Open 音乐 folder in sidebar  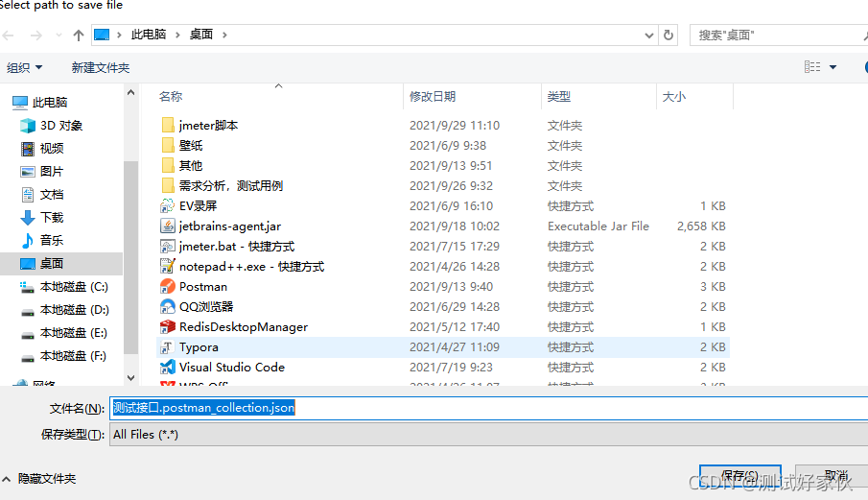(x=42, y=240)
